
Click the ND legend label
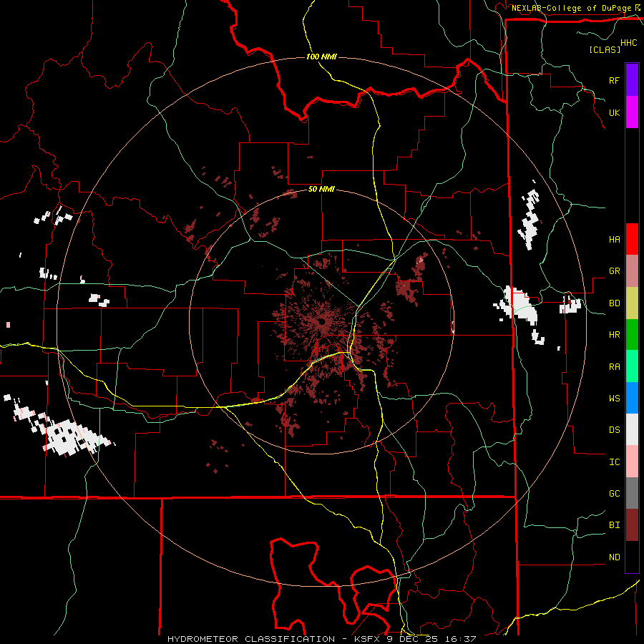coord(614,557)
